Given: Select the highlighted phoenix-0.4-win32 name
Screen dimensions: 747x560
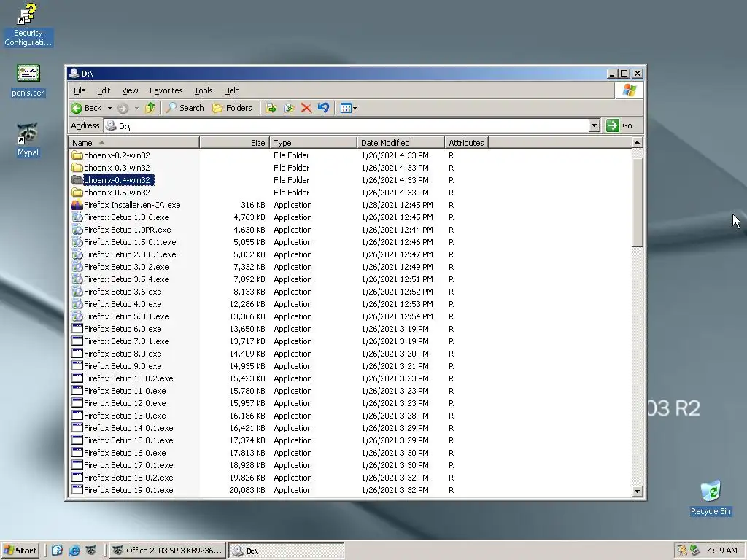Looking at the screenshot, I should (x=119, y=180).
